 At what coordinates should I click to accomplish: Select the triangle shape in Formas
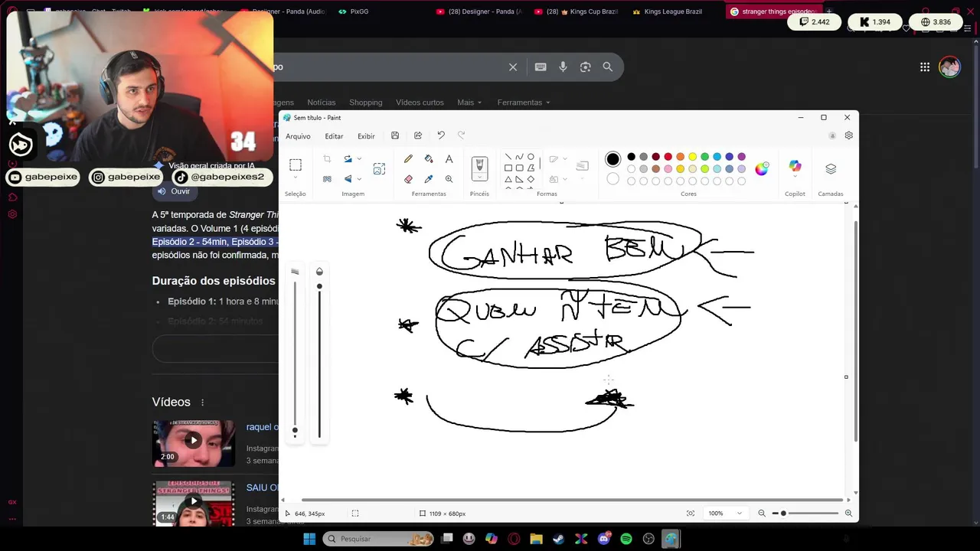point(508,179)
